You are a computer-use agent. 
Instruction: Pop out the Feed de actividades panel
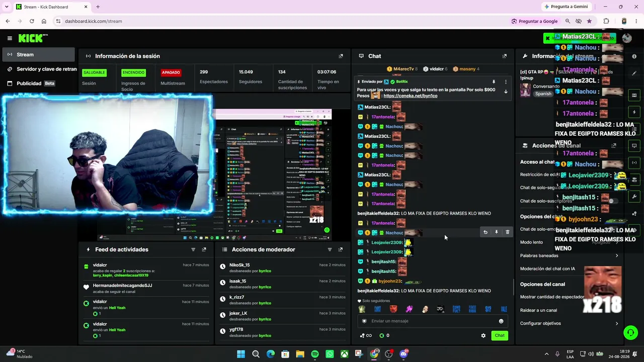click(204, 249)
